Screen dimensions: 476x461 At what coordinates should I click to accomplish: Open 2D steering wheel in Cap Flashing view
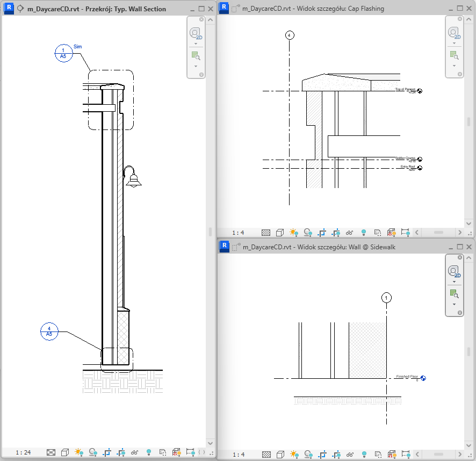click(454, 33)
